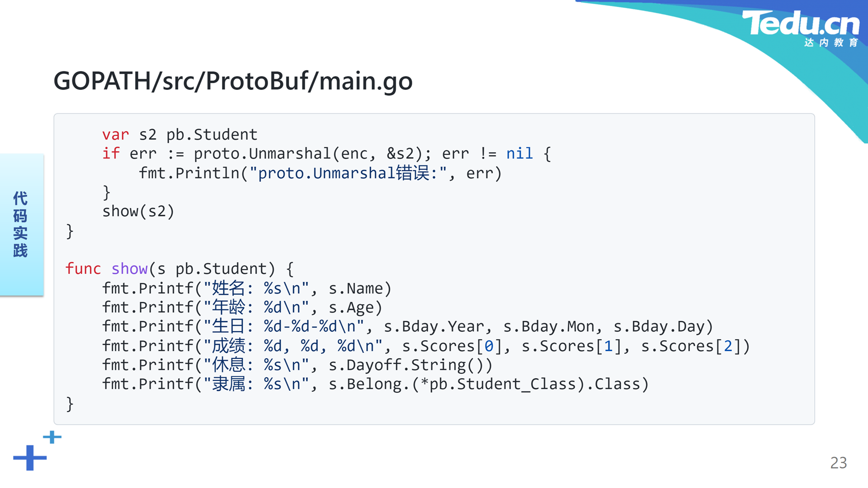
Task: Click the nil keyword
Action: tap(519, 154)
